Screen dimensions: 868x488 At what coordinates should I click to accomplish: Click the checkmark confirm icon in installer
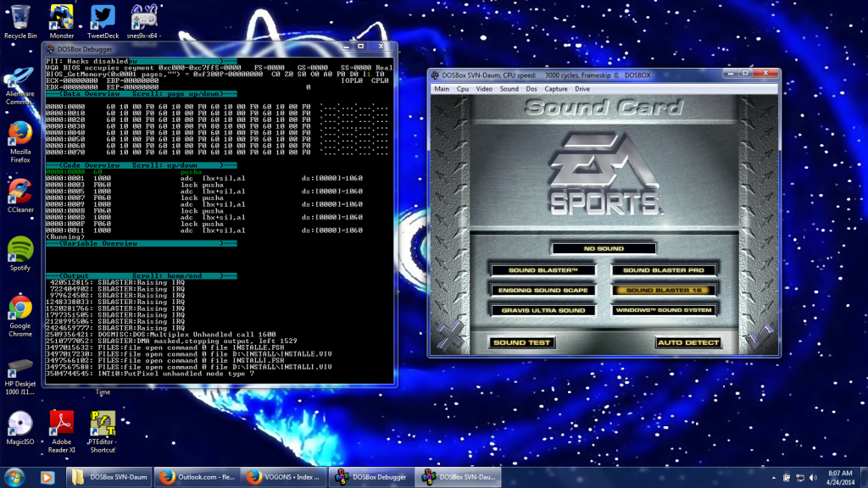759,338
